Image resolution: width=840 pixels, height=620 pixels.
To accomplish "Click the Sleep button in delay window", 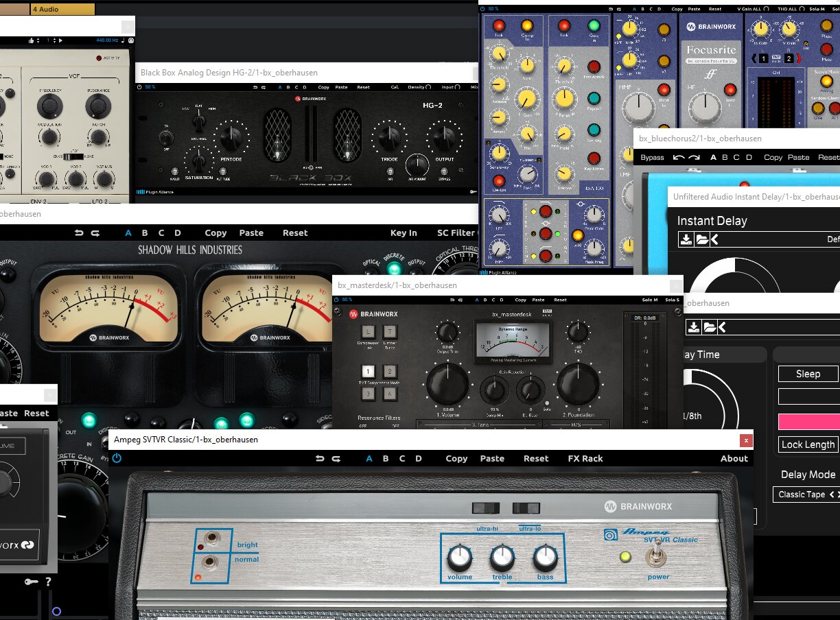I will click(808, 374).
